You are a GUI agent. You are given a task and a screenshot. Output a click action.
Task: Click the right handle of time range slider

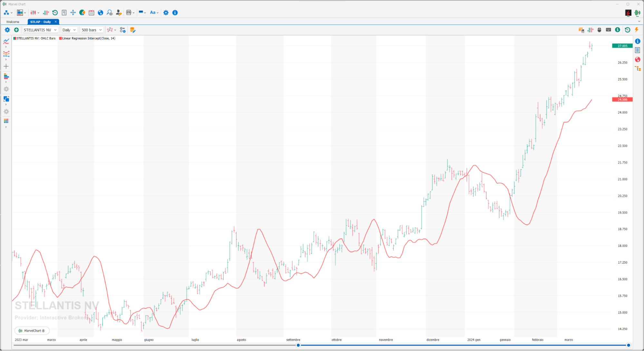pos(628,345)
